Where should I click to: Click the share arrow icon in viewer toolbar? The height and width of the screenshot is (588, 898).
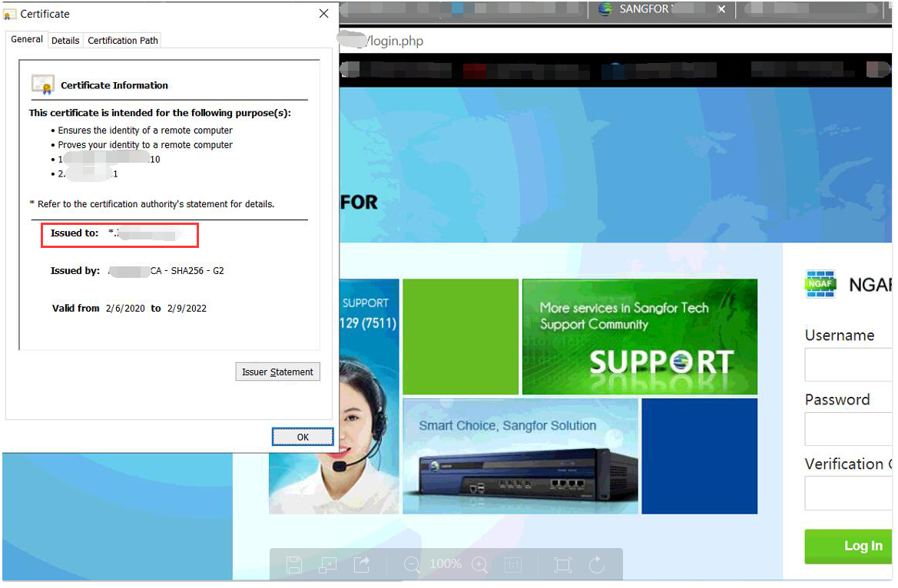[362, 566]
